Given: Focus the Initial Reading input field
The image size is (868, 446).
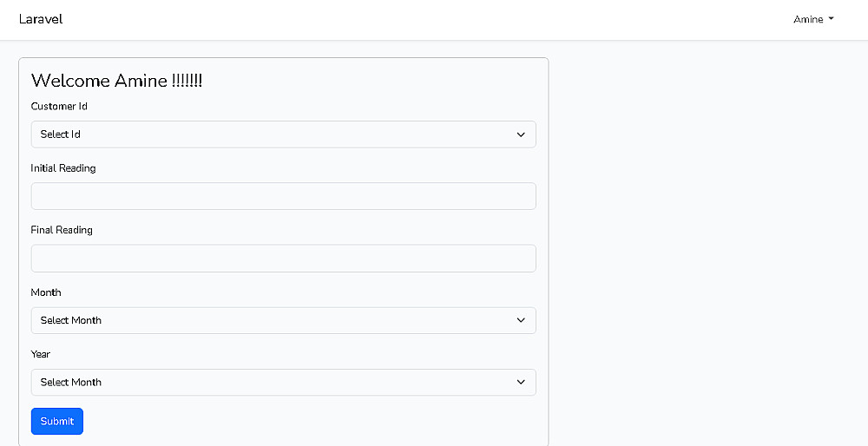Looking at the screenshot, I should (x=283, y=196).
